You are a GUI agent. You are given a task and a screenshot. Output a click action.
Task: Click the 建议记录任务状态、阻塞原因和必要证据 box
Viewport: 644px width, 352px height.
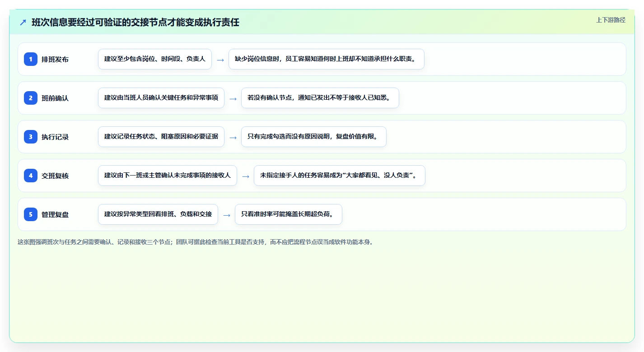pos(161,137)
